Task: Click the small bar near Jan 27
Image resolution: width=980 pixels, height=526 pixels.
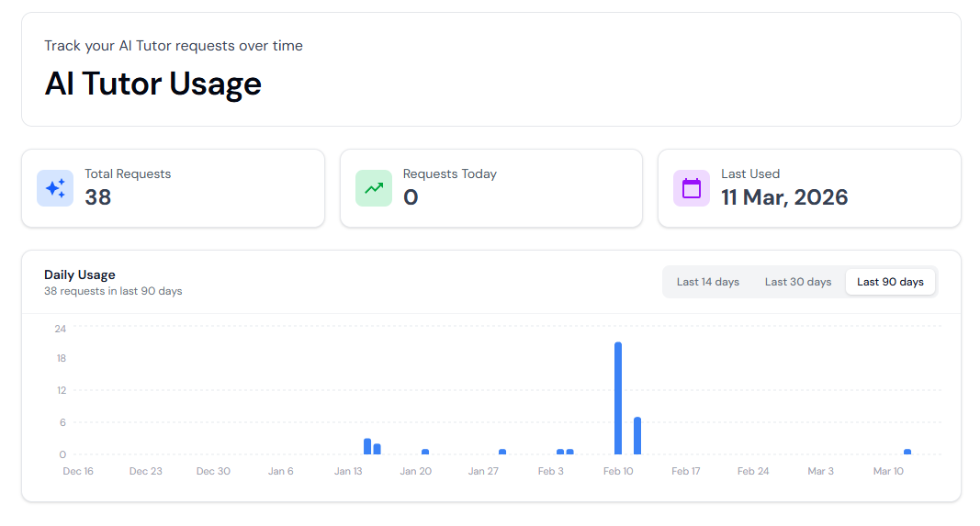Action: coord(502,452)
